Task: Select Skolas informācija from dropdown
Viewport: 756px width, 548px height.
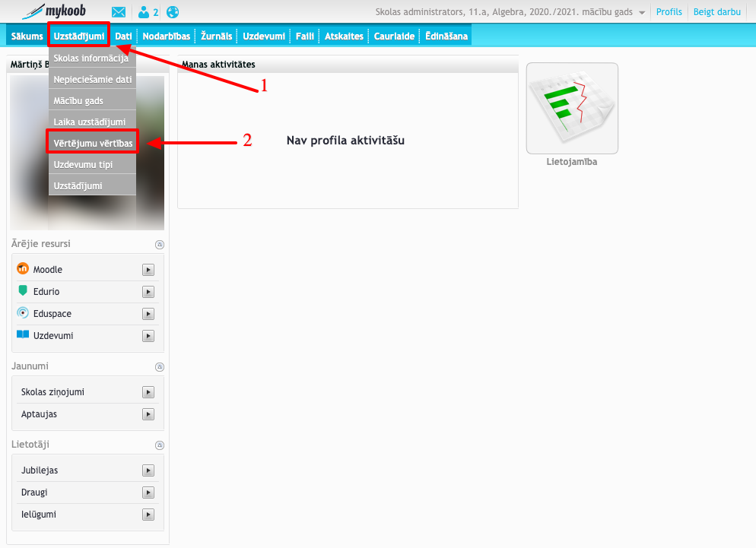Action: 92,59
